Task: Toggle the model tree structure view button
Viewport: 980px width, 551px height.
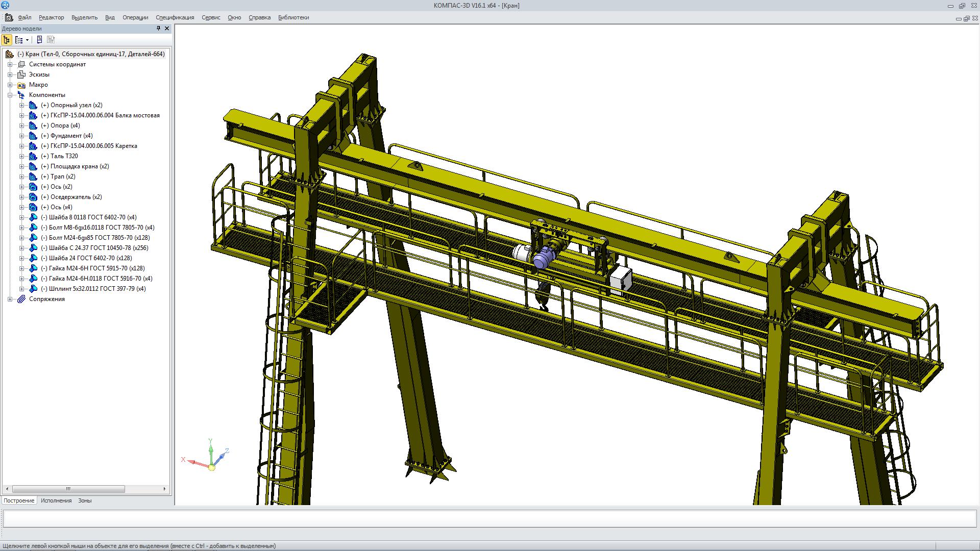Action: pyautogui.click(x=7, y=40)
